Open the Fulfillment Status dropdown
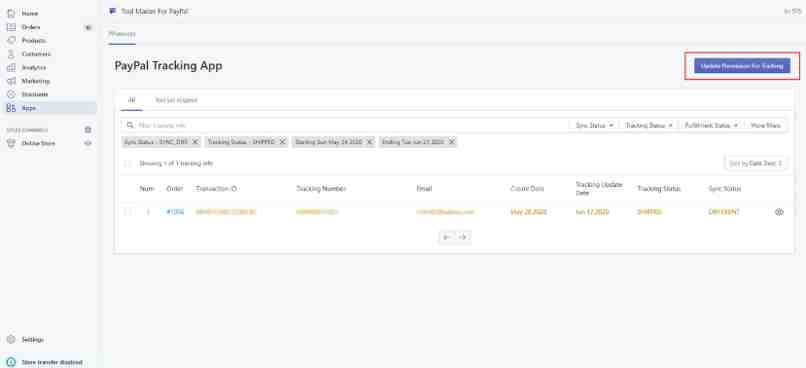The width and height of the screenshot is (806, 368). coord(711,125)
